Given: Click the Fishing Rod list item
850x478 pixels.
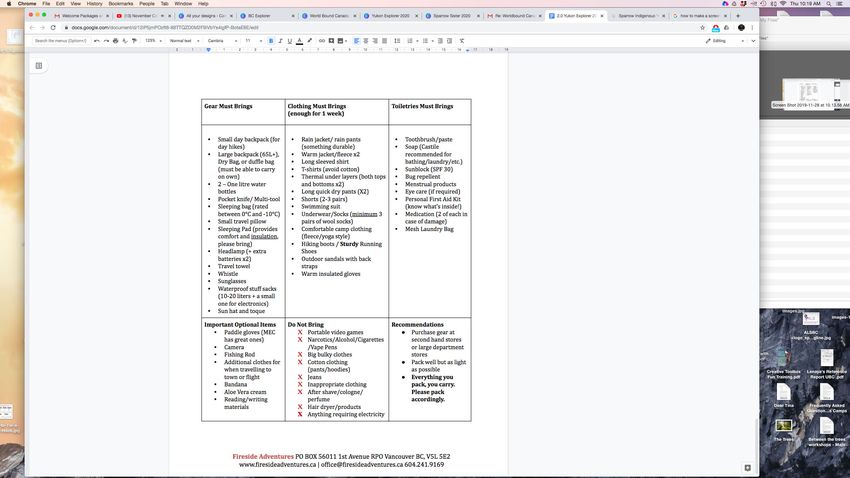Looking at the screenshot, I should coord(239,354).
